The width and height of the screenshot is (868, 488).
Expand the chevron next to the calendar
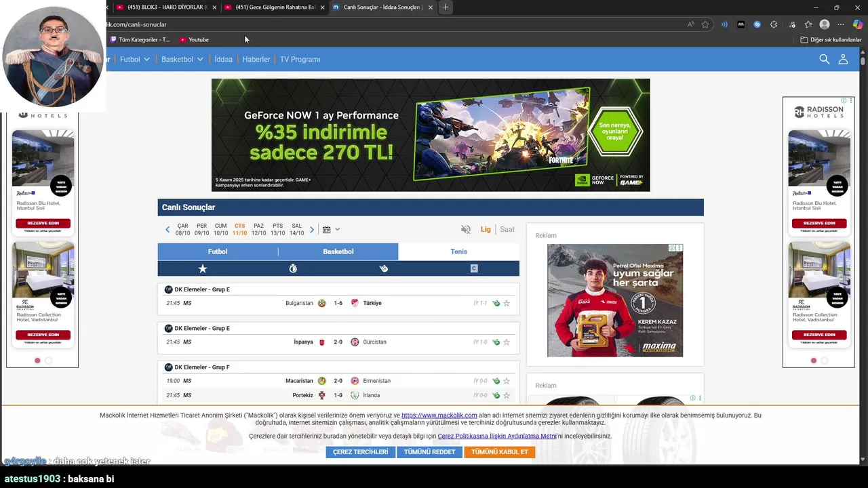337,230
